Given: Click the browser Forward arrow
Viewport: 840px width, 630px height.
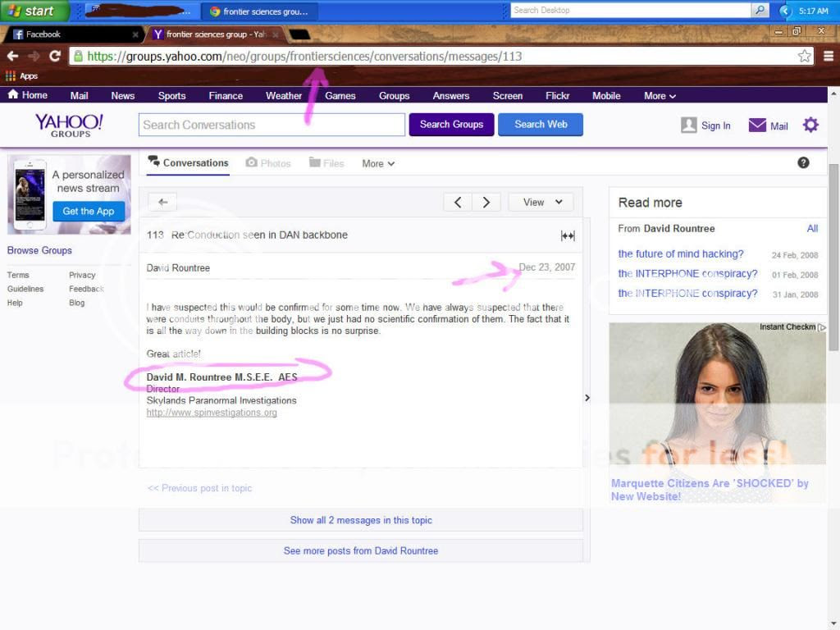Looking at the screenshot, I should pos(33,56).
